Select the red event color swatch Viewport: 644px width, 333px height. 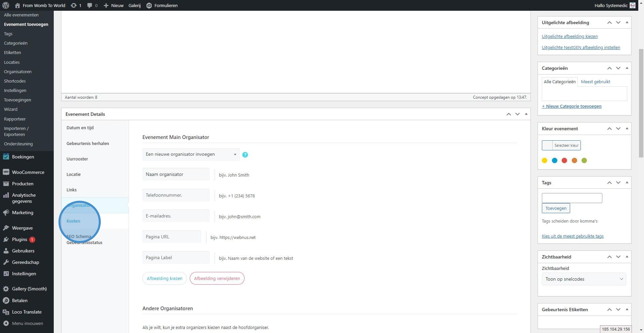click(564, 160)
